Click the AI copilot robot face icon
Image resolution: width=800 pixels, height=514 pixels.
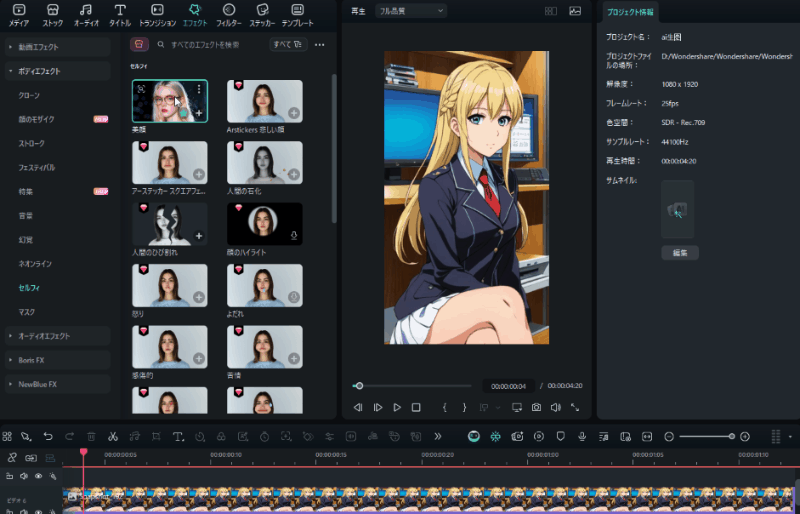pyautogui.click(x=474, y=436)
